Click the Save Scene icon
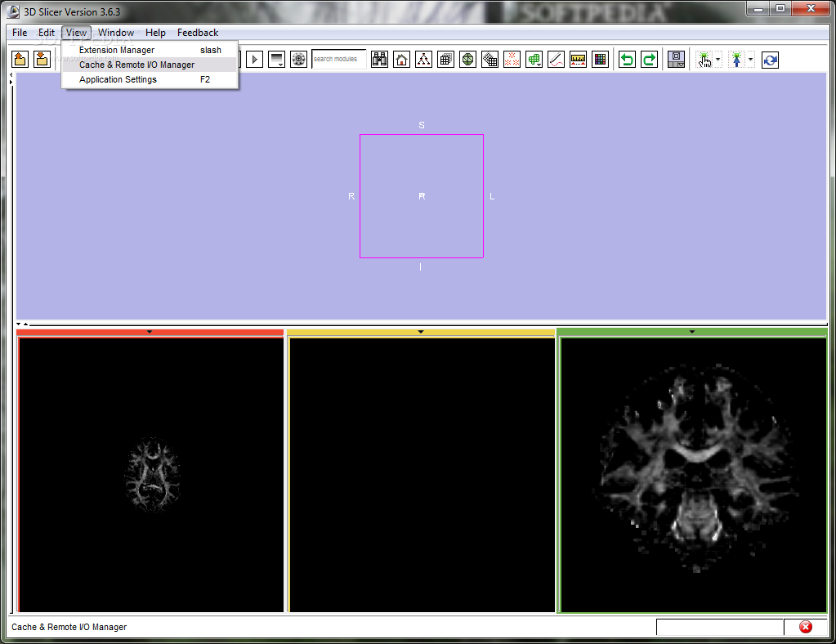The image size is (836, 644). pos(42,59)
